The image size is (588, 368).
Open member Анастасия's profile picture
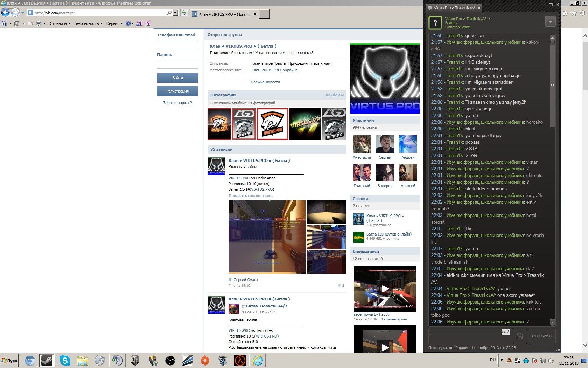coord(362,144)
